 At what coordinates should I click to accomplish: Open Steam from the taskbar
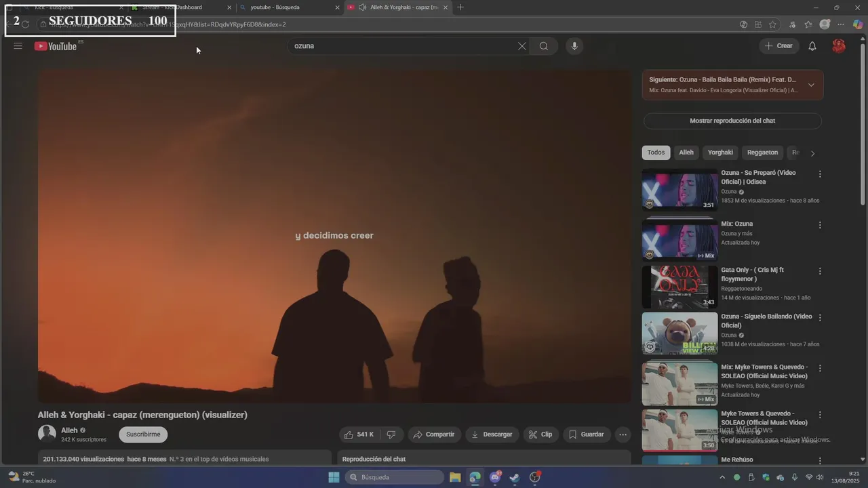(515, 477)
